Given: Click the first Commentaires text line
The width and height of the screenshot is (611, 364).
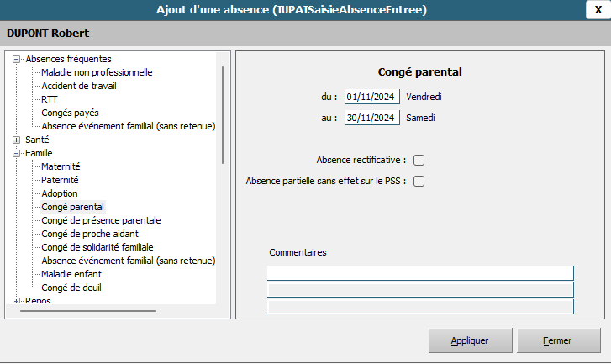Looking at the screenshot, I should (419, 272).
